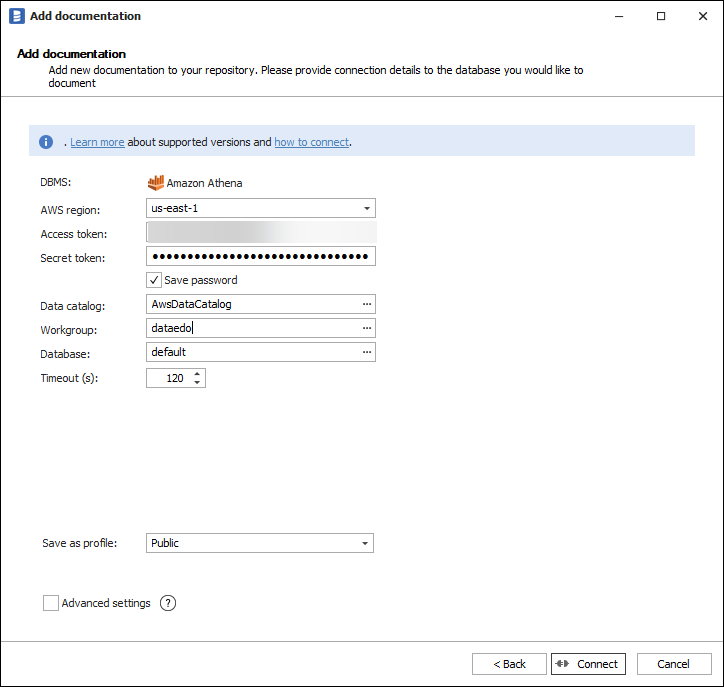Viewport: 724px width, 687px height.
Task: Browse Workgroup with ellipsis button
Action: click(x=367, y=328)
